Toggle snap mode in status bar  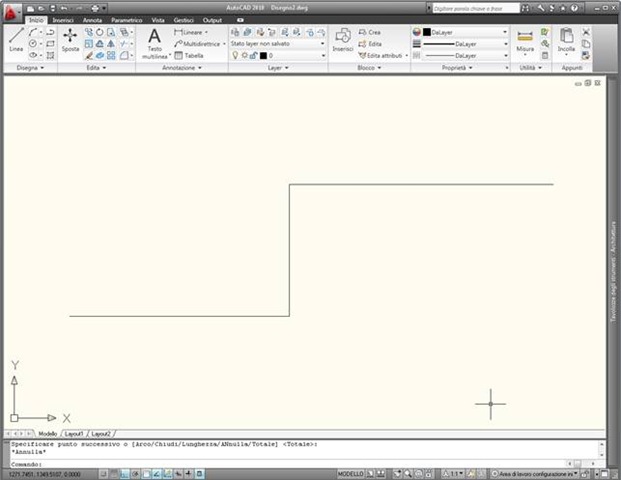(104, 474)
